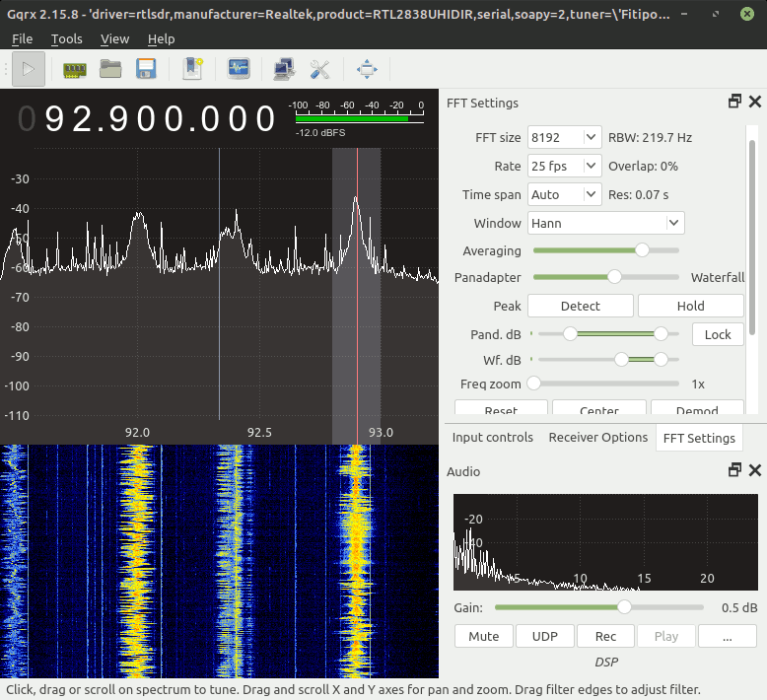767x700 pixels.
Task: Click the audio spectrum plot
Action: click(x=605, y=542)
